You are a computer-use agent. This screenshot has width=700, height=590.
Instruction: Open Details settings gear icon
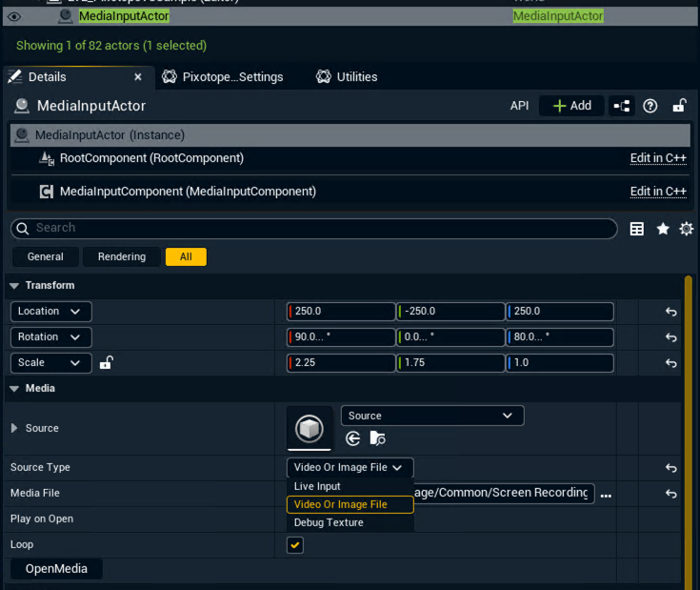pyautogui.click(x=686, y=229)
